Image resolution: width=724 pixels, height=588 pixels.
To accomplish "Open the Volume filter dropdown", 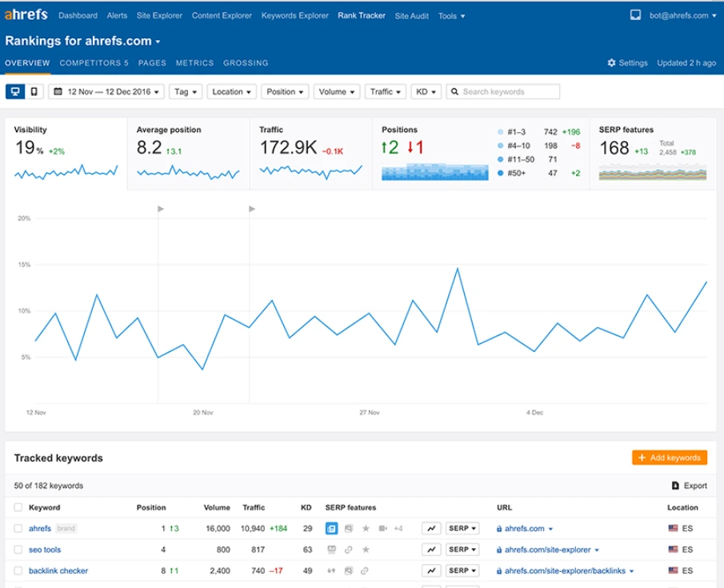I will (x=337, y=91).
